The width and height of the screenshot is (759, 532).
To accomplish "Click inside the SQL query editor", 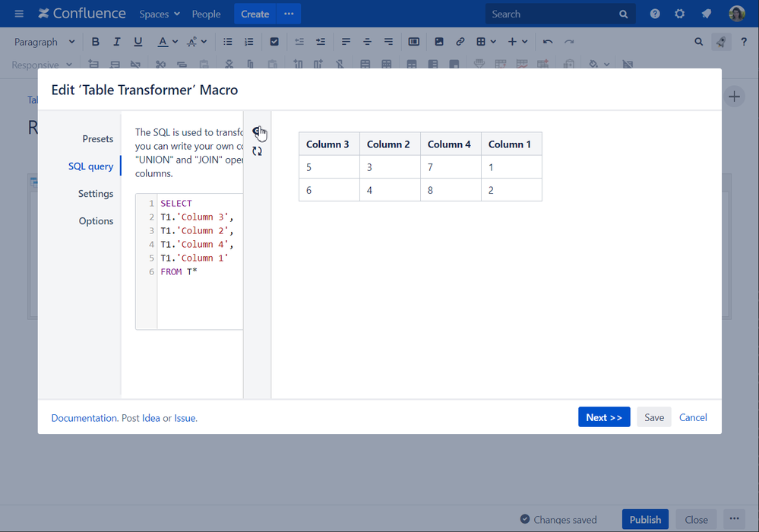I will 199,300.
